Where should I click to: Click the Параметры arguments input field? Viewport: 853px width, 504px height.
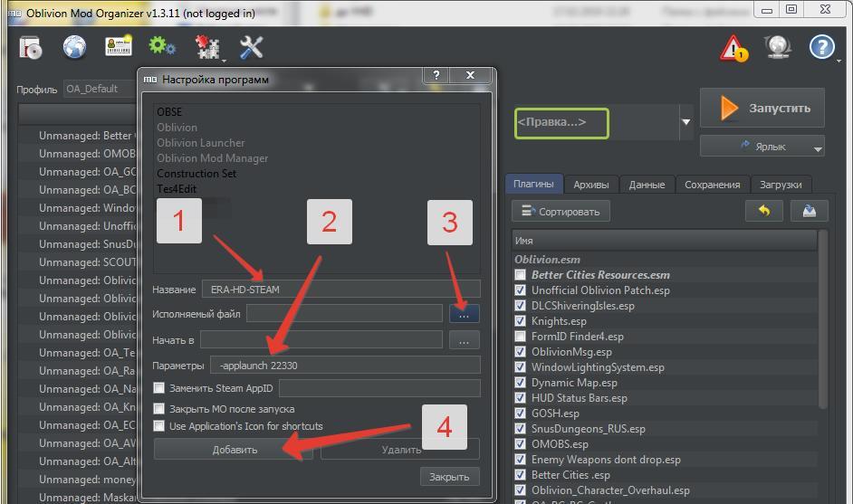coord(345,366)
